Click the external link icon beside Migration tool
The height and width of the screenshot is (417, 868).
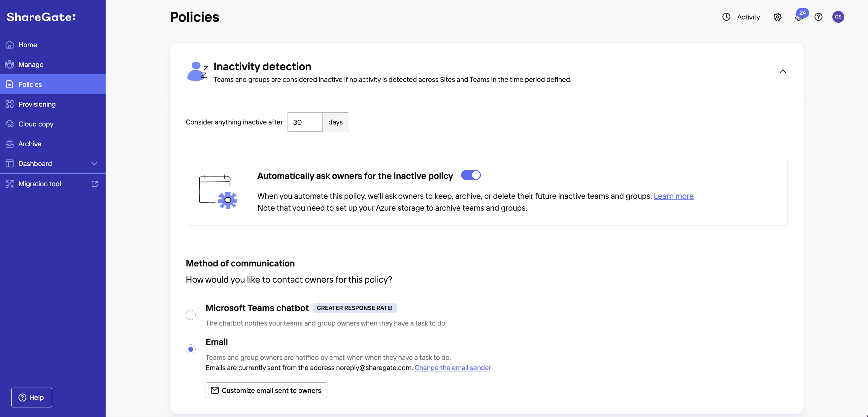(95, 184)
